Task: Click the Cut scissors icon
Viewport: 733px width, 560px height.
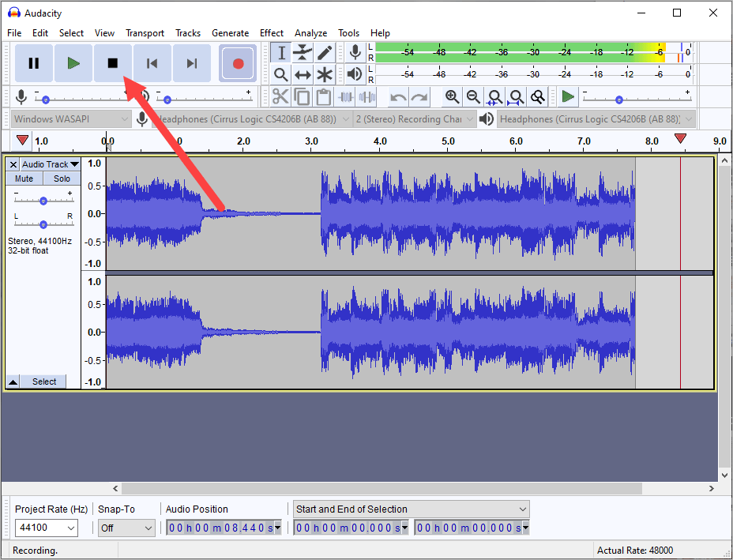Action: (280, 97)
